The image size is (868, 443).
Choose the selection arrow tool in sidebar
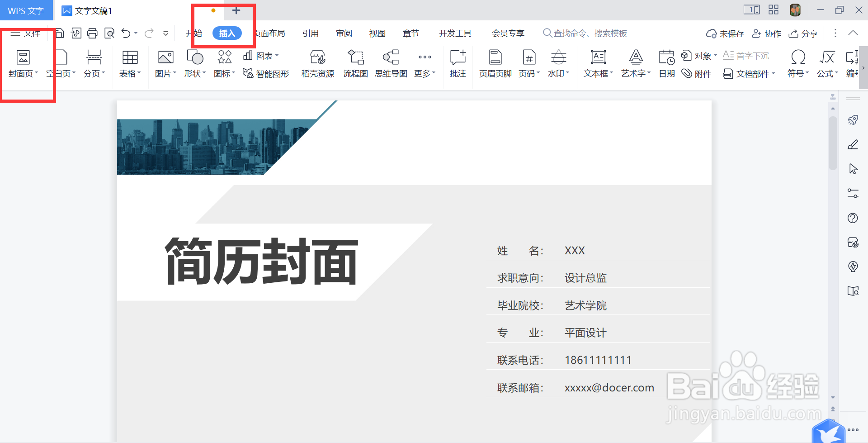[853, 169]
